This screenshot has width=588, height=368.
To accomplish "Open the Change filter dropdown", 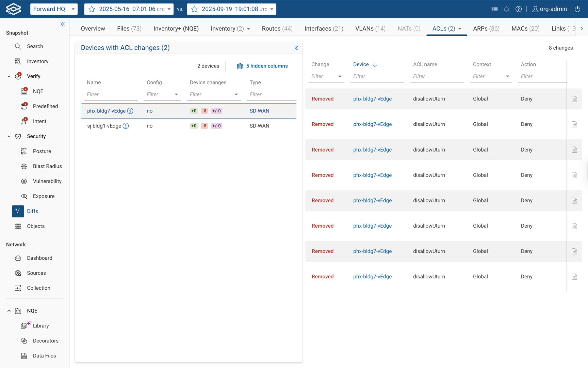I will (x=340, y=76).
